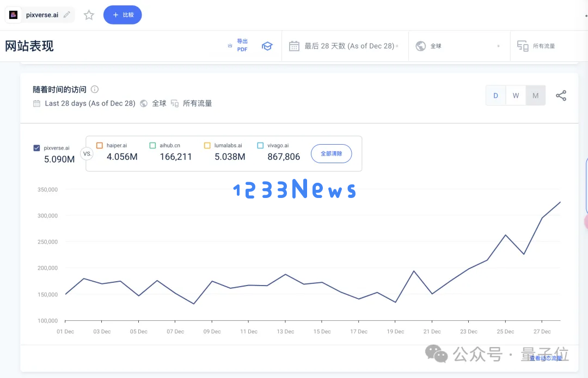Screen dimensions: 588x378
Task: Open the 所有流量 traffic type dropdown
Action: [x=549, y=46]
